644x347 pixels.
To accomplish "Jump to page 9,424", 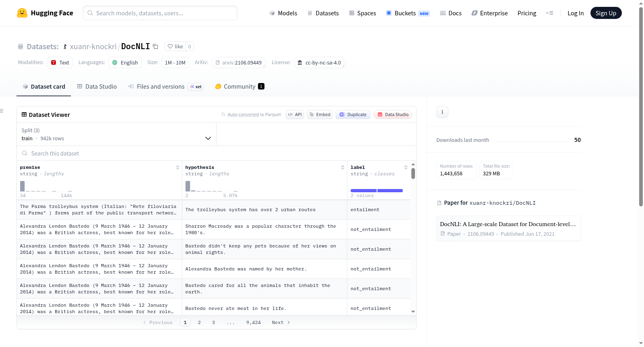I will click(x=254, y=322).
